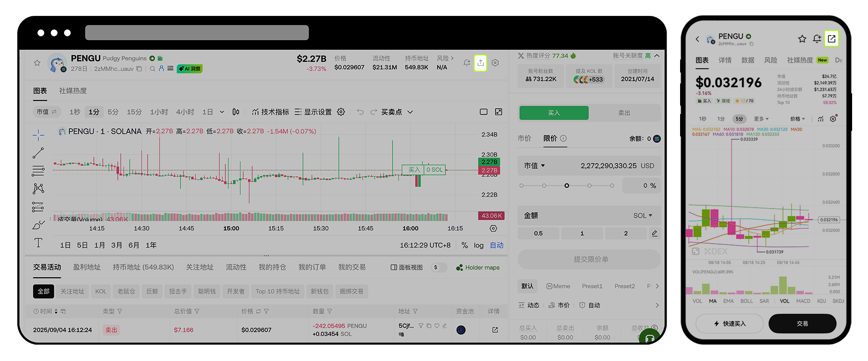Open the price alert bell in desktop header
Screen dimensions: 868x361
[466, 63]
